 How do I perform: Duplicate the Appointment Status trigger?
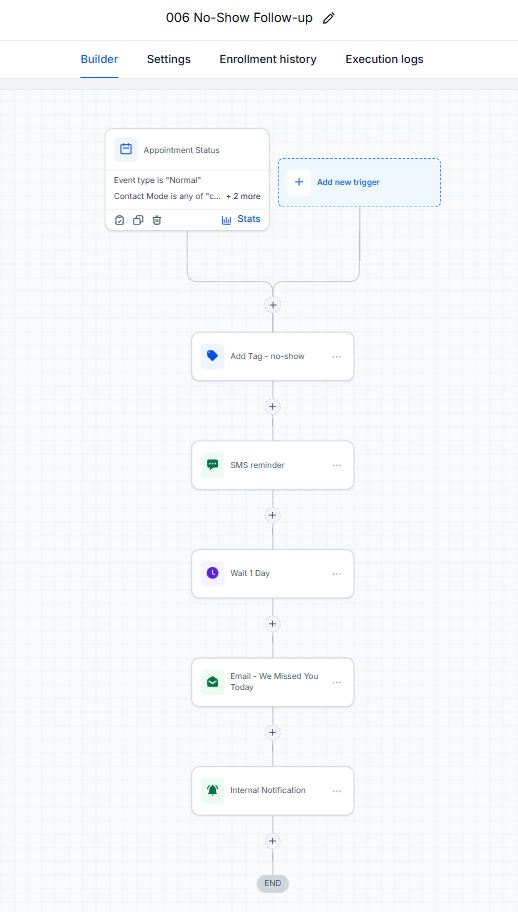pyautogui.click(x=138, y=220)
